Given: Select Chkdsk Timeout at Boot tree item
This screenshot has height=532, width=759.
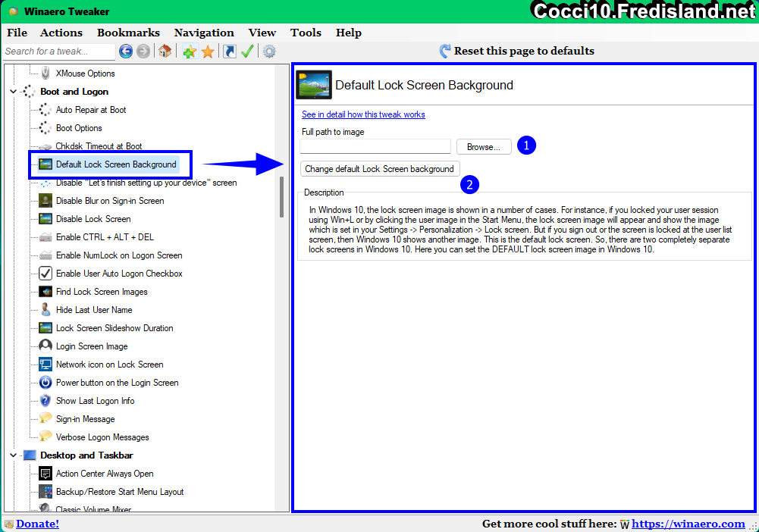Looking at the screenshot, I should point(99,146).
